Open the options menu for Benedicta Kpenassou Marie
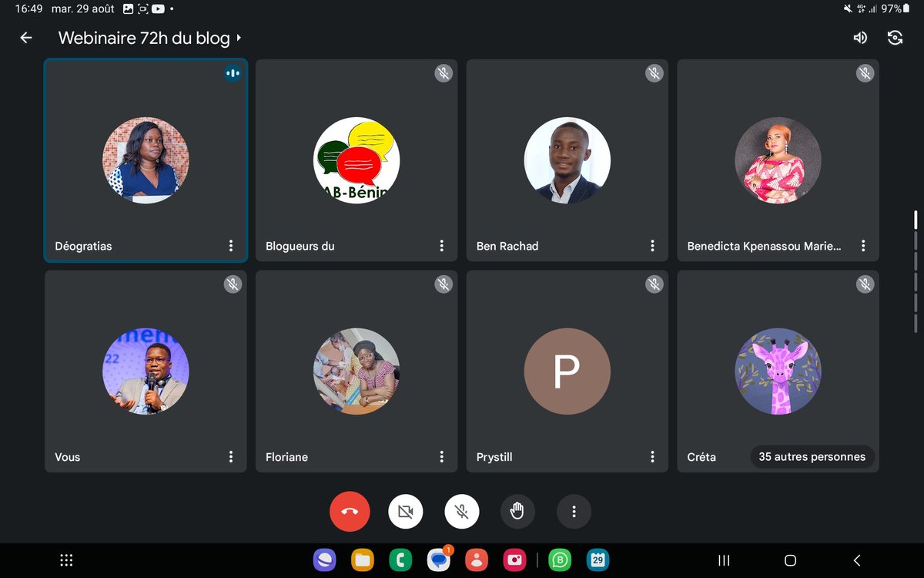The width and height of the screenshot is (924, 578). (864, 246)
